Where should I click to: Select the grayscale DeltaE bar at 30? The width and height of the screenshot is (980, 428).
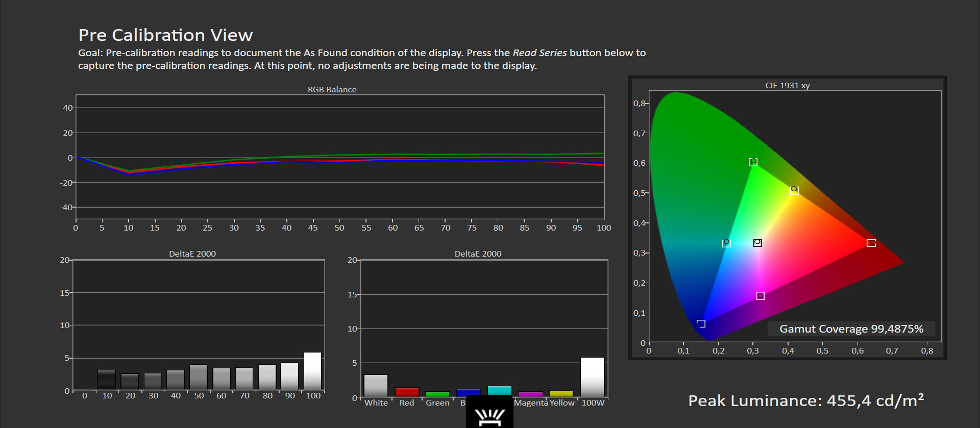pos(153,382)
